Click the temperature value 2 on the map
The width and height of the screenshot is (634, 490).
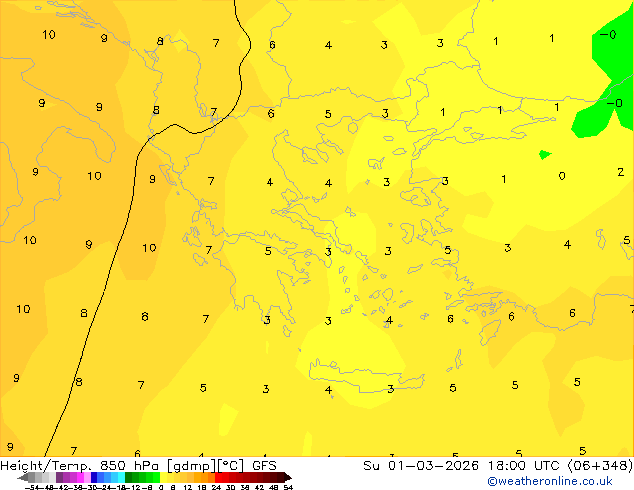(621, 172)
